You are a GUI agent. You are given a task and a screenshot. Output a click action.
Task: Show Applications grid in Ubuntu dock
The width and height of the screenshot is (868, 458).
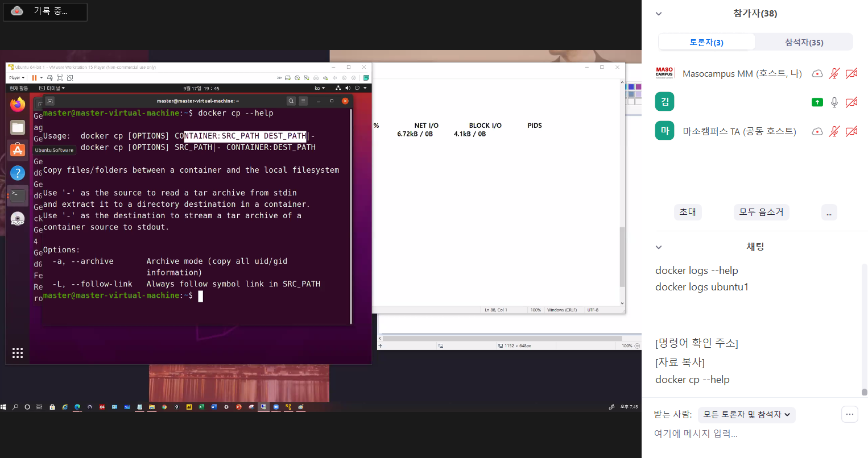(x=18, y=353)
